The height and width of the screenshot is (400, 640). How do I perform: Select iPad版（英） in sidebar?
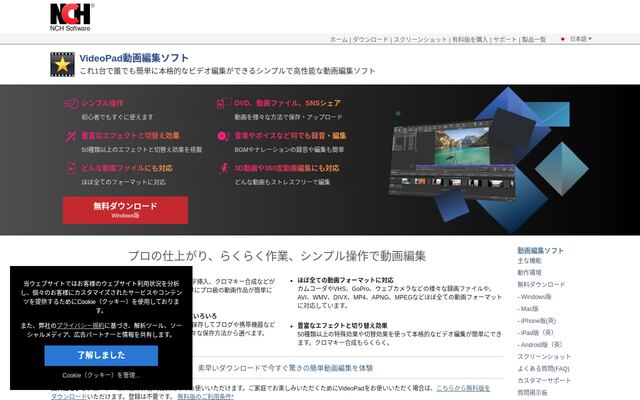click(x=536, y=333)
